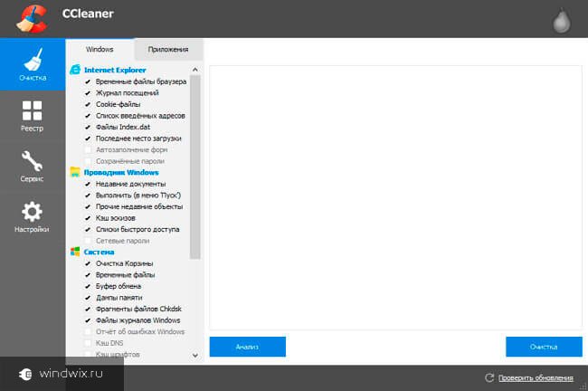
Task: Click the Система Windows flag icon
Action: tap(75, 252)
